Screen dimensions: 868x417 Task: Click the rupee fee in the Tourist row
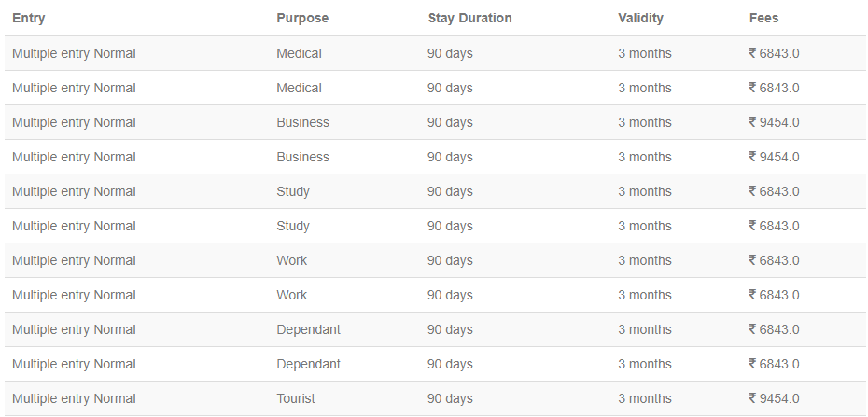point(774,398)
